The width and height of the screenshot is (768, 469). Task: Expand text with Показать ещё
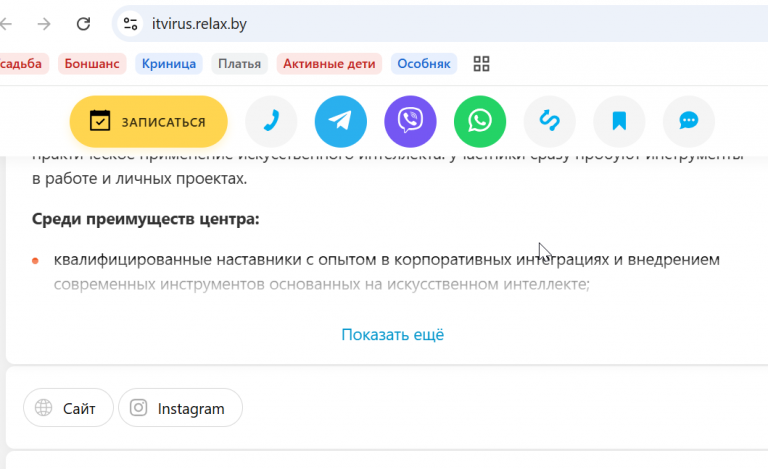[x=392, y=334]
